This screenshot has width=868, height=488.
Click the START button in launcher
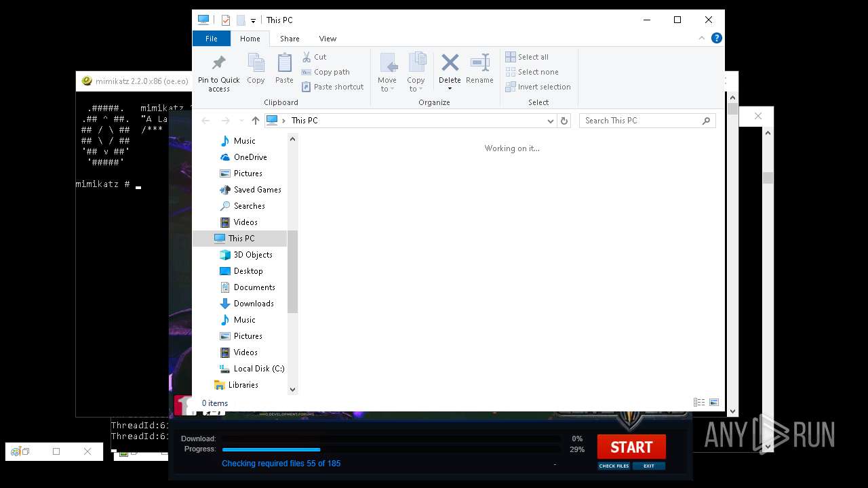point(631,447)
